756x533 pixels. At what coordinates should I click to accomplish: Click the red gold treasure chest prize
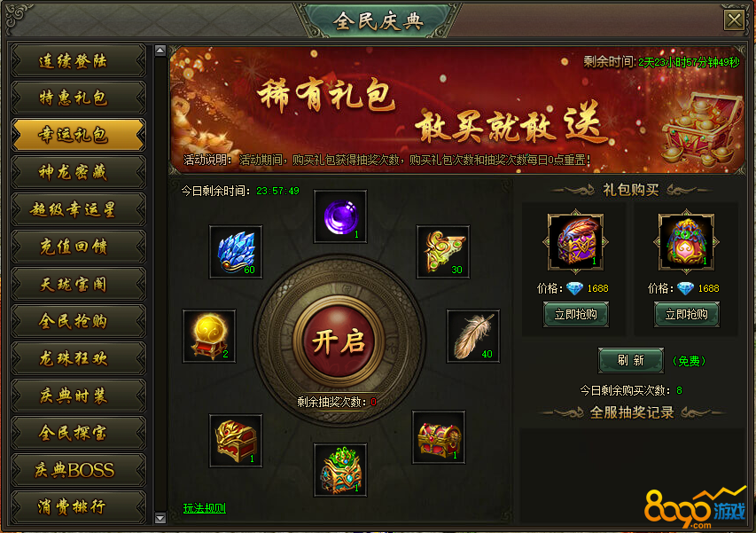tap(439, 437)
